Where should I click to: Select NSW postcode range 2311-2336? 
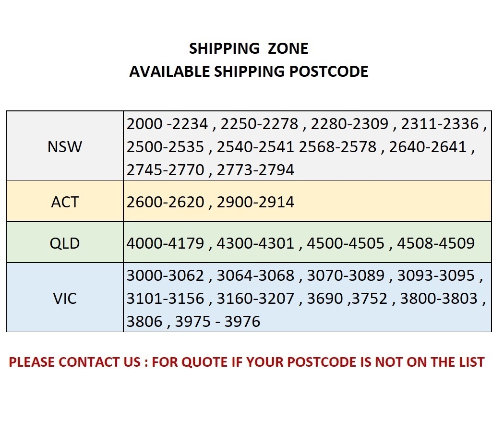click(x=440, y=124)
